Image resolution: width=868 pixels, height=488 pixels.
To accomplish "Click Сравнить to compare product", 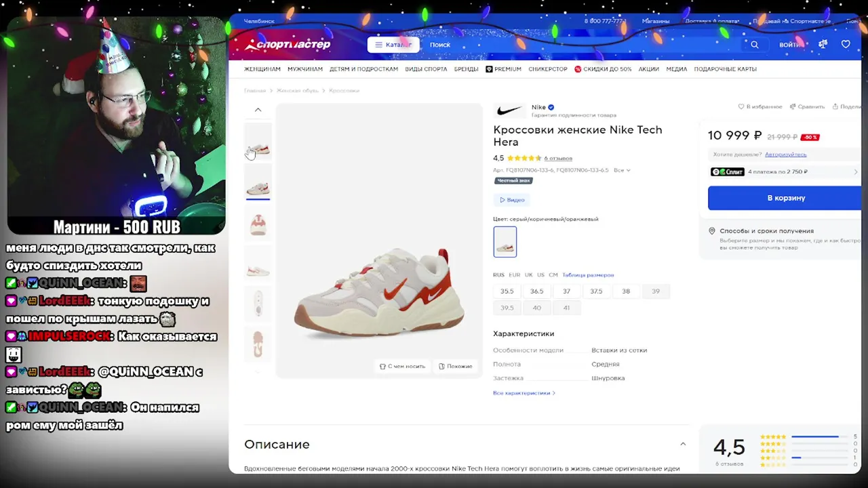I will point(808,106).
